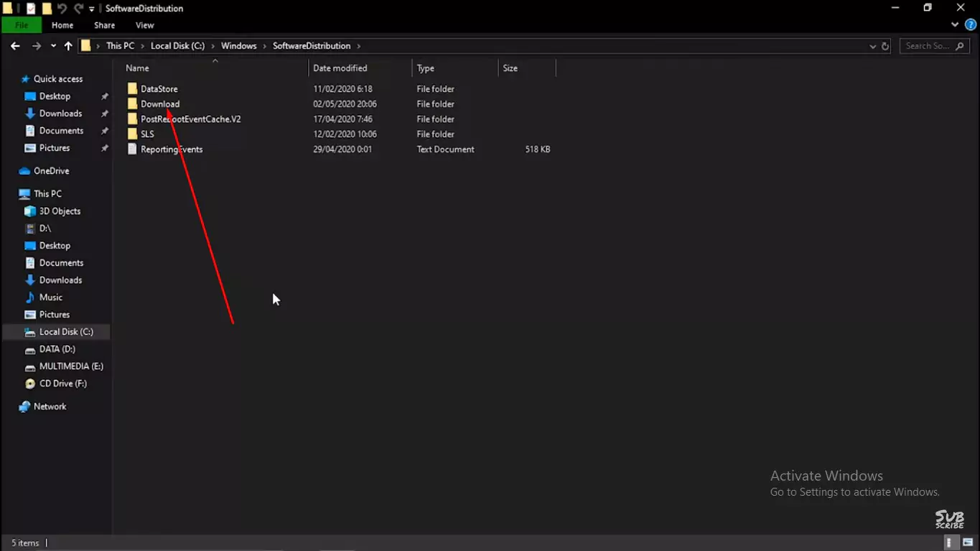Open the DATA (D:) drive
This screenshot has width=980, height=551.
point(57,349)
